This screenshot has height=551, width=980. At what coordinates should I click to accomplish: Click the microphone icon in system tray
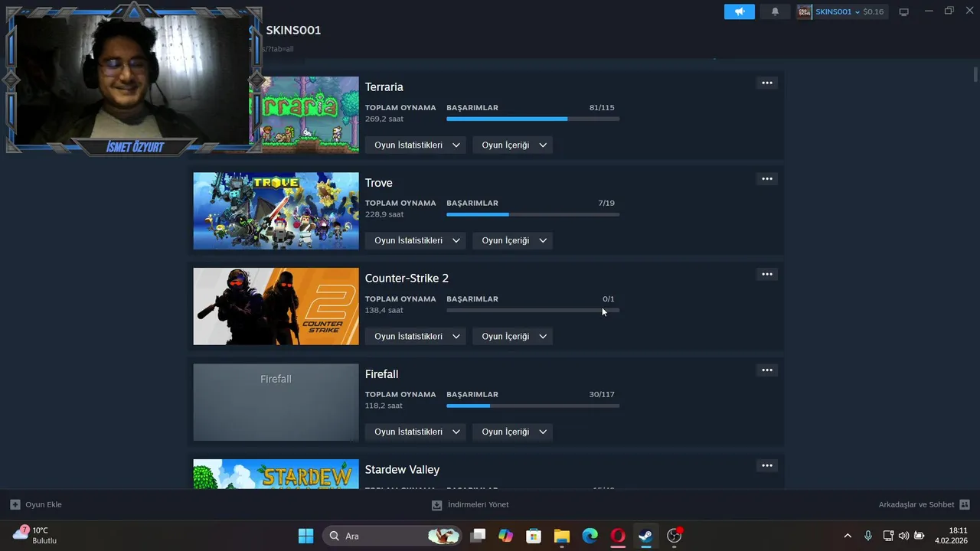pos(868,536)
